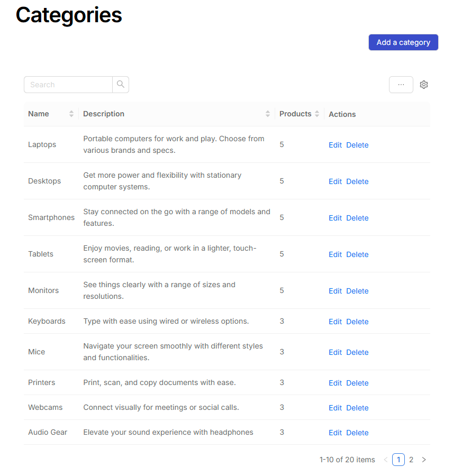Click previous page arrow in pagination
The image size is (453, 476).
[385, 460]
